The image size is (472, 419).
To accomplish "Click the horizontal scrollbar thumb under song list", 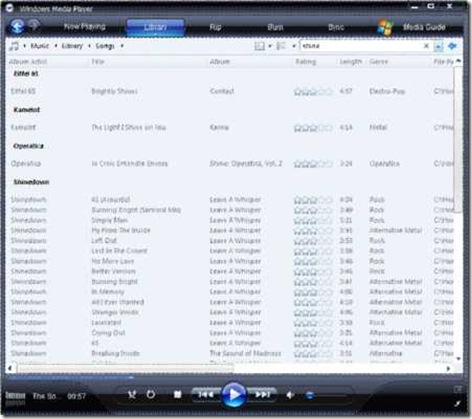I will [x=126, y=368].
